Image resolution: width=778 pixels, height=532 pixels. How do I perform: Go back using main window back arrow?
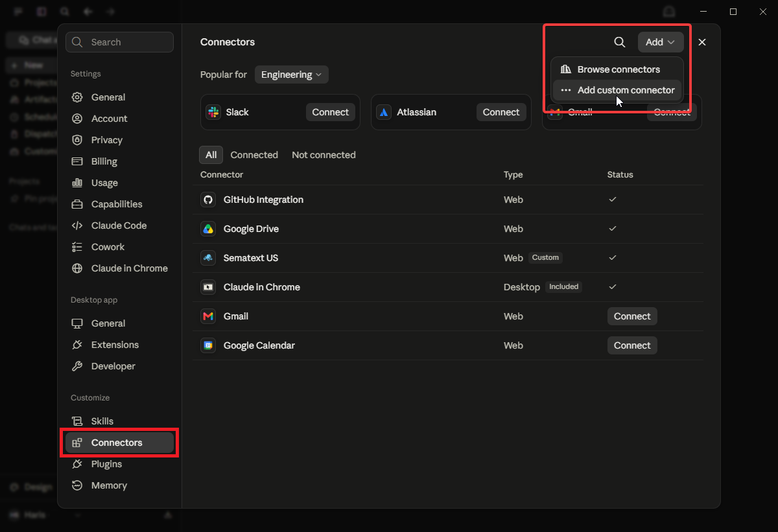click(x=88, y=12)
